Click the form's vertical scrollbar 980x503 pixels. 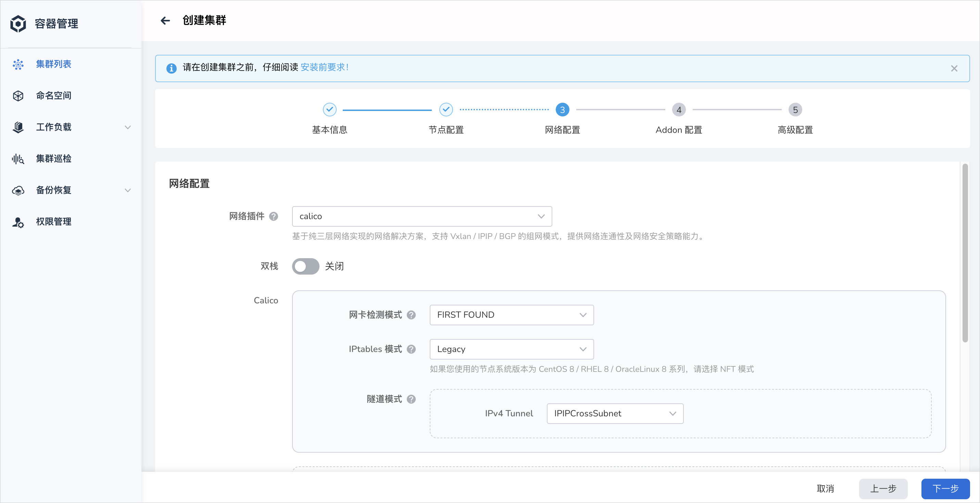click(965, 253)
